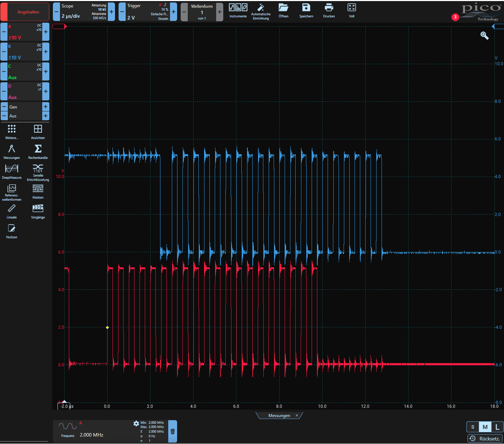The image size is (504, 444).
Task: Delete the Frequenz measurement via trash icon
Action: [172, 431]
